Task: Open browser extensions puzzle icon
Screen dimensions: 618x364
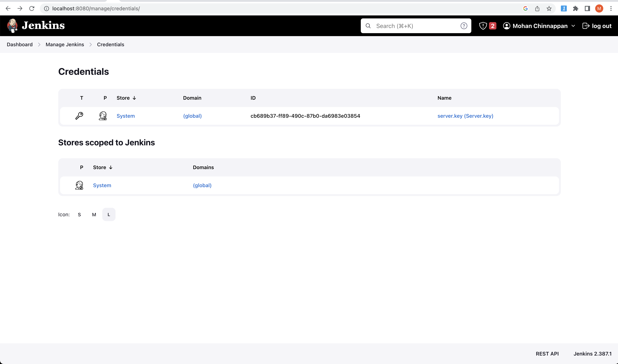Action: click(575, 9)
